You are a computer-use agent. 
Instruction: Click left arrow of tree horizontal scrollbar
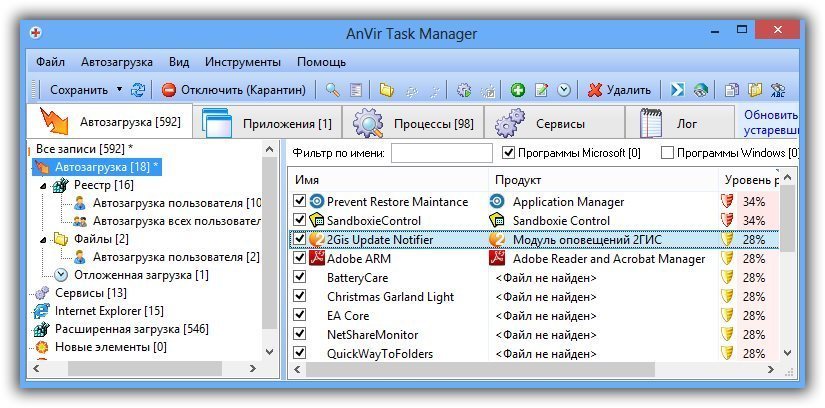click(36, 369)
